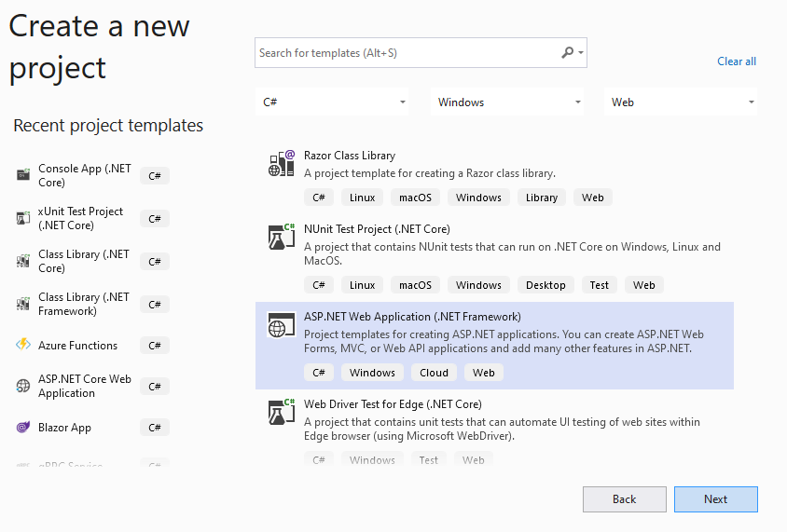Click the Web Driver Test for Edge icon
Screen dimensions: 787x532
282,412
